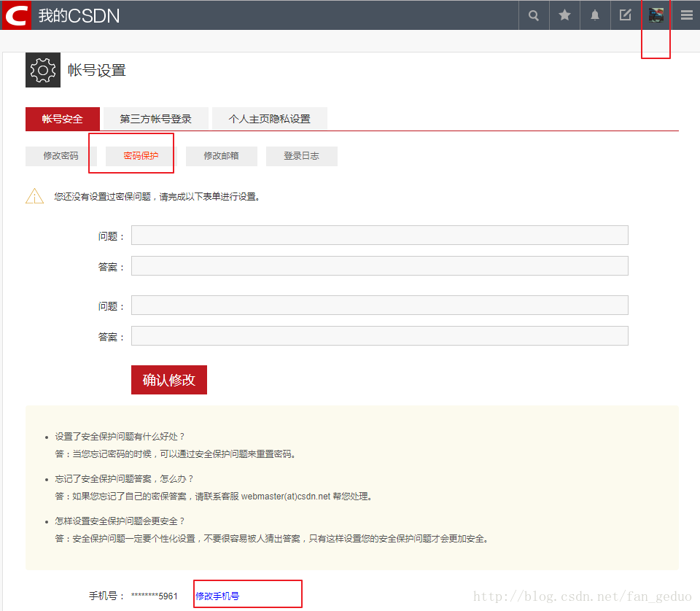Click the masked phone number ********5961

pos(155,596)
